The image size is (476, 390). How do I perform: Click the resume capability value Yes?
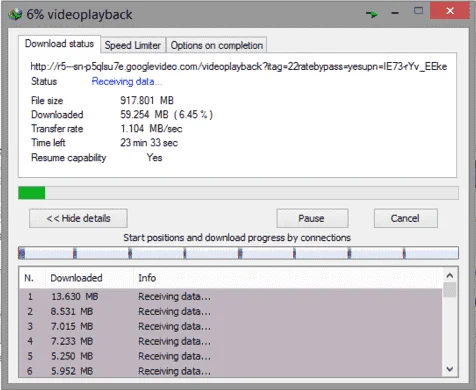tap(154, 157)
